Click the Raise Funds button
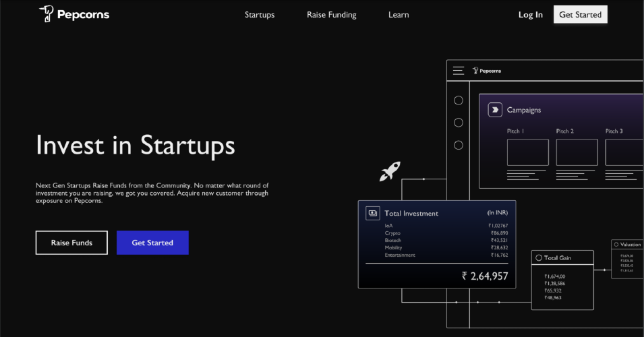The image size is (644, 337). [71, 243]
